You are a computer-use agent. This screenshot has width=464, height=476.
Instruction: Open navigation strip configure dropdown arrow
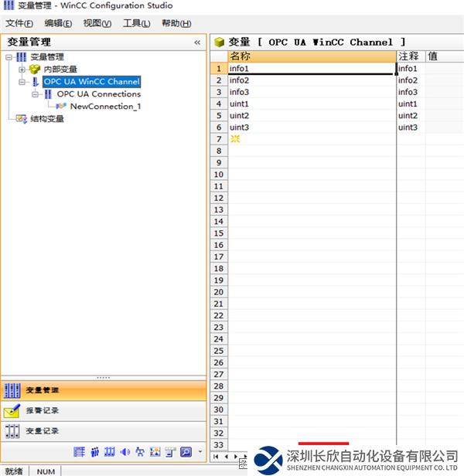pos(200,452)
